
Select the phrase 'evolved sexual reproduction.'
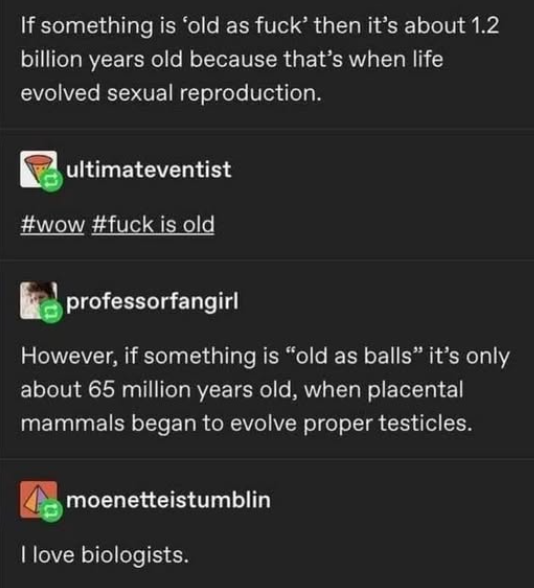pos(171,93)
